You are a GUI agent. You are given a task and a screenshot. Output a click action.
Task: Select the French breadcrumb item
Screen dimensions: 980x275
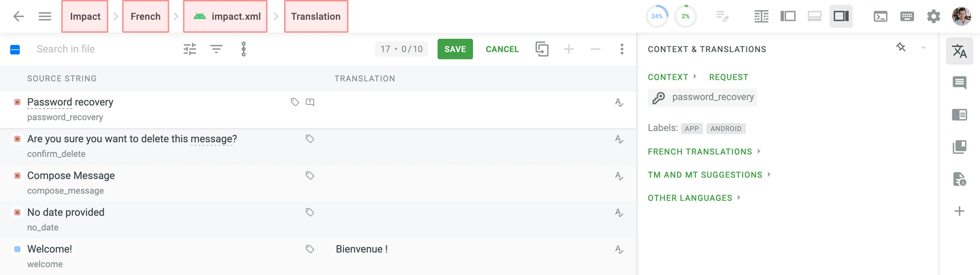pos(145,16)
